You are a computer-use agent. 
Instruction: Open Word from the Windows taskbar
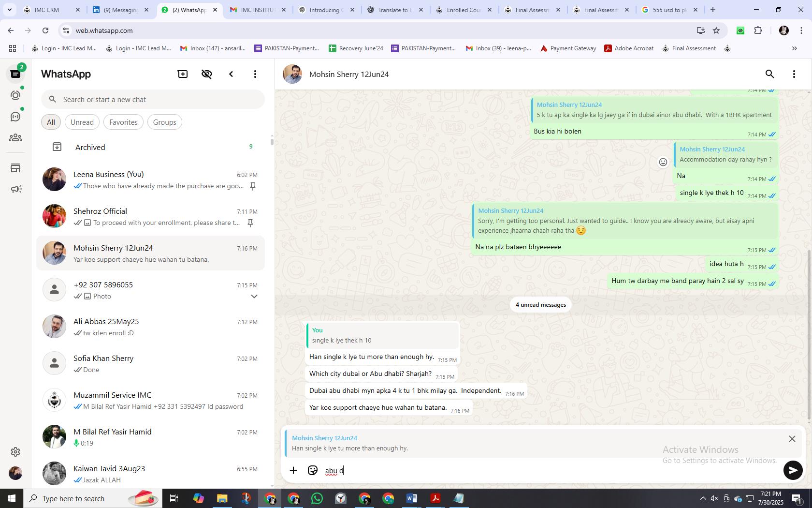(x=412, y=498)
